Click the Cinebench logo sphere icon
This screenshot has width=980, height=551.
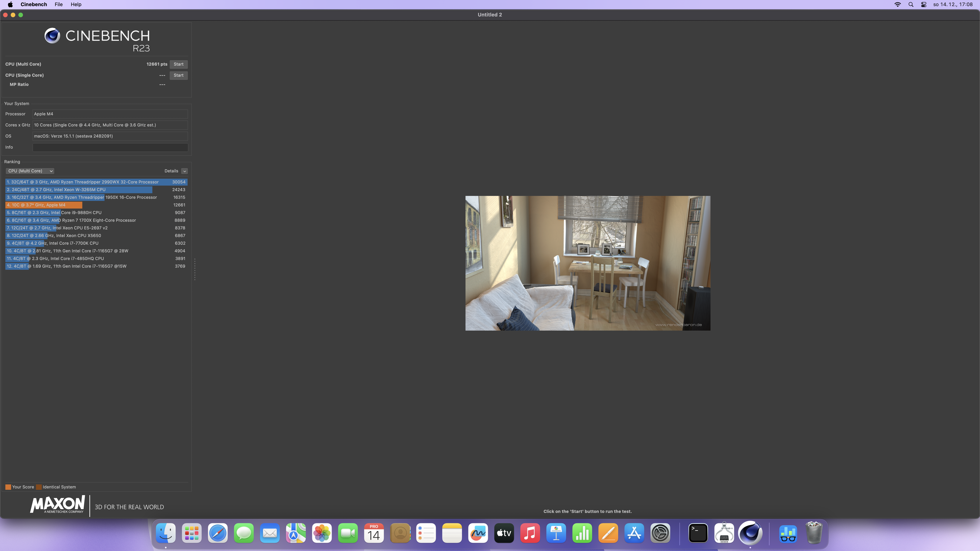[52, 36]
